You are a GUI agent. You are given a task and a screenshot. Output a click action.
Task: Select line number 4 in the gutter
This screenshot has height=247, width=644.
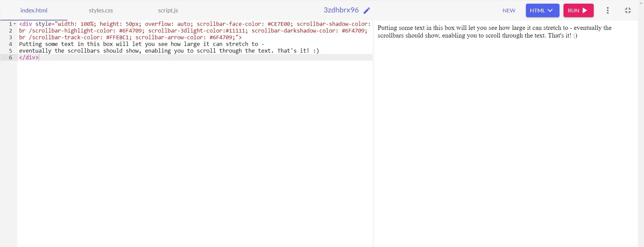click(10, 44)
